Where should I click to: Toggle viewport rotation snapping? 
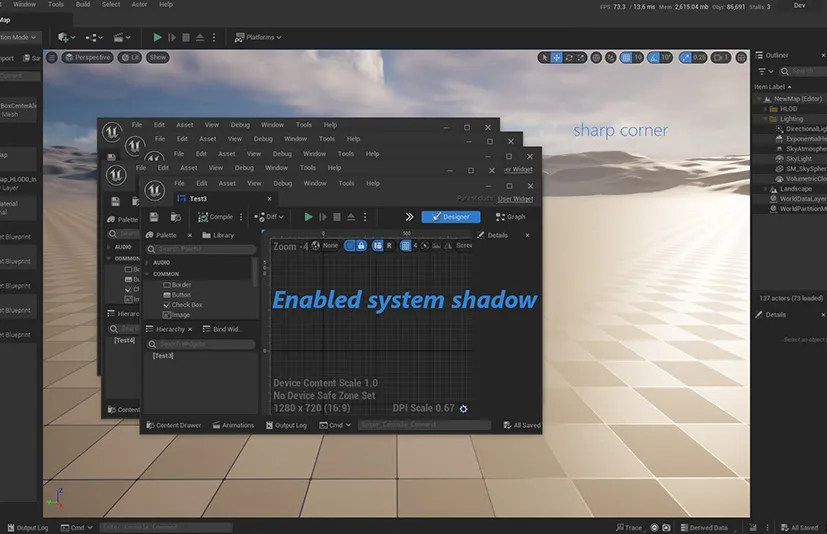tap(653, 58)
